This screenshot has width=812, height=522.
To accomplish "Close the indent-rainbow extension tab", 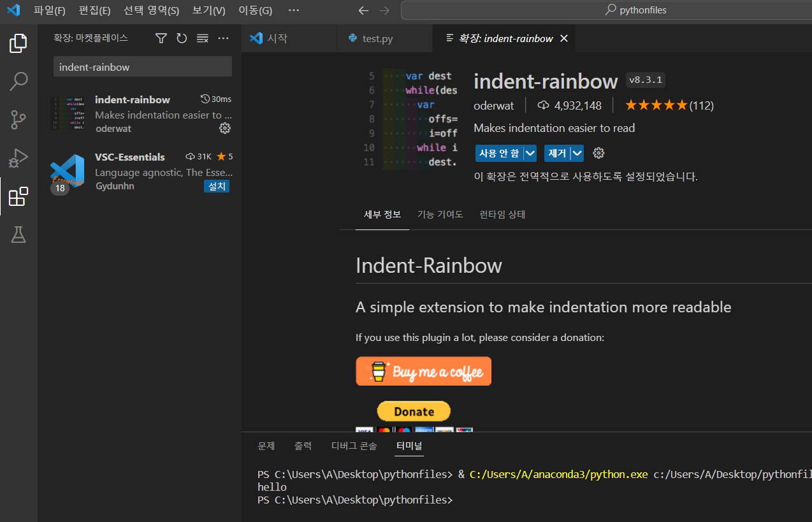I will [x=563, y=38].
